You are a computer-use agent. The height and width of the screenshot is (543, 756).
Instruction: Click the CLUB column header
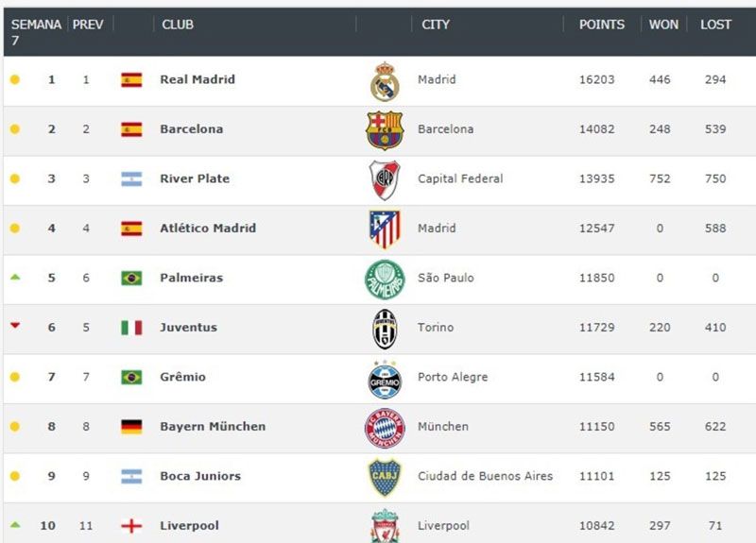(178, 25)
